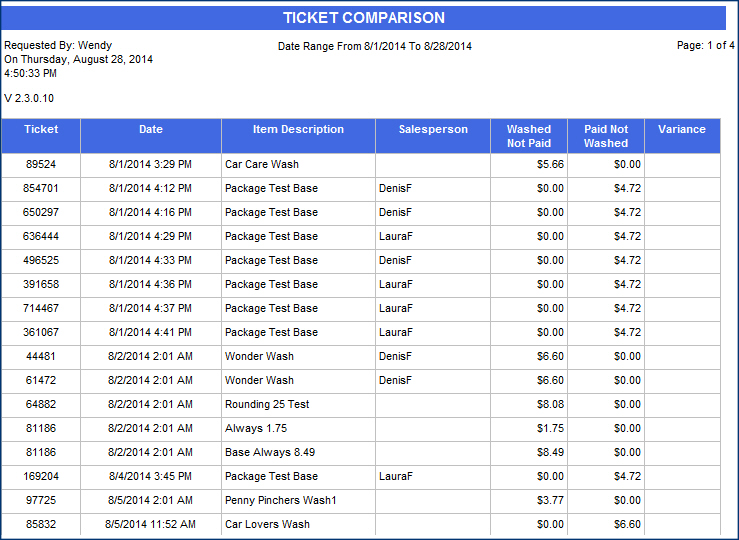Click the Base Always 8.49 item
739x540 pixels.
[x=270, y=452]
